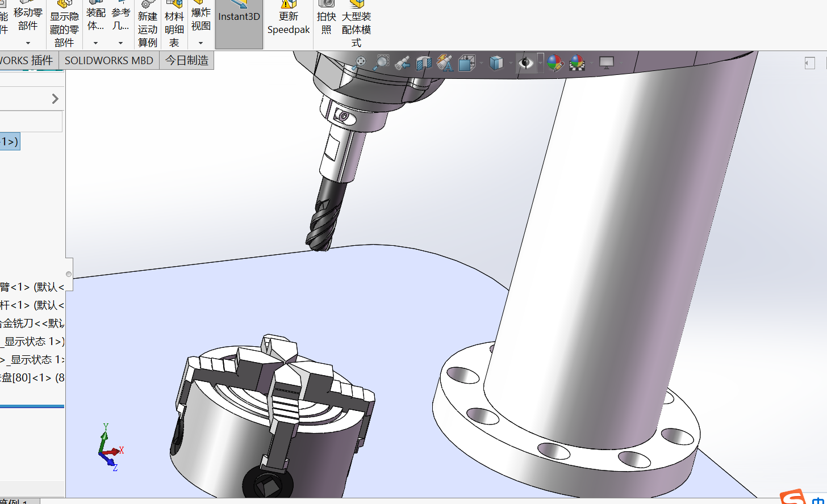
Task: Click the View Settings monitor icon
Action: point(607,62)
